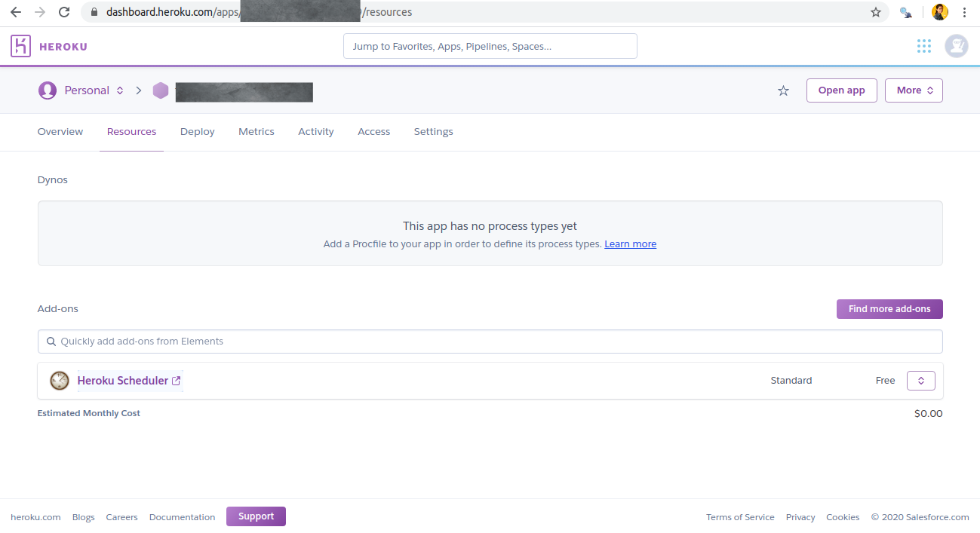Open the Access tab
This screenshot has height=533, width=980.
374,131
